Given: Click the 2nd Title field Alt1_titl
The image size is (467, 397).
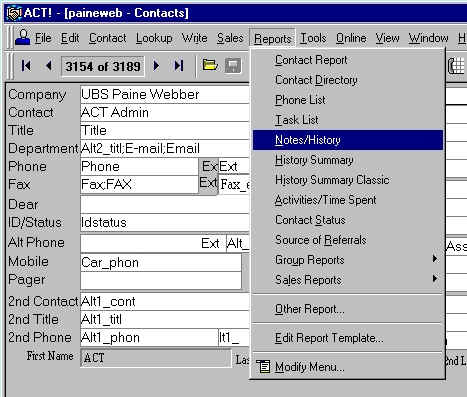Looking at the screenshot, I should click(x=165, y=320).
